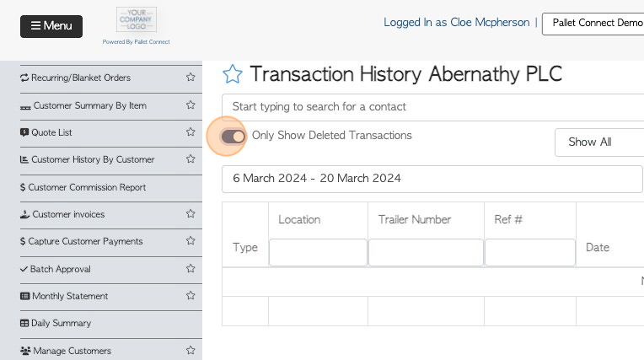Favorite the Batch Approval entry
The width and height of the screenshot is (644, 360).
point(191,269)
